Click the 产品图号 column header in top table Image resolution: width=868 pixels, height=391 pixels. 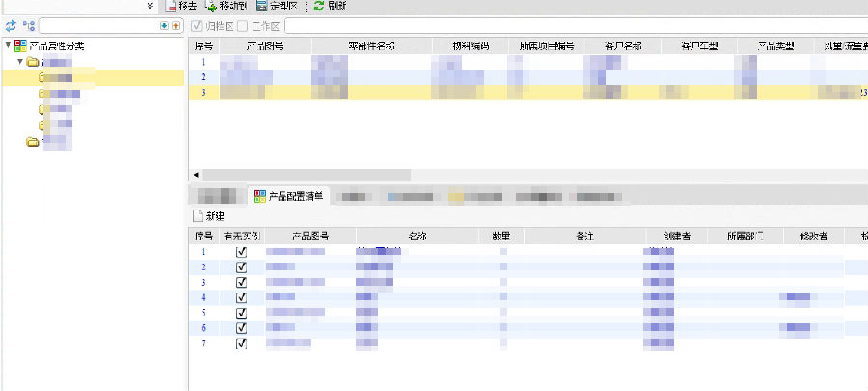[x=265, y=45]
